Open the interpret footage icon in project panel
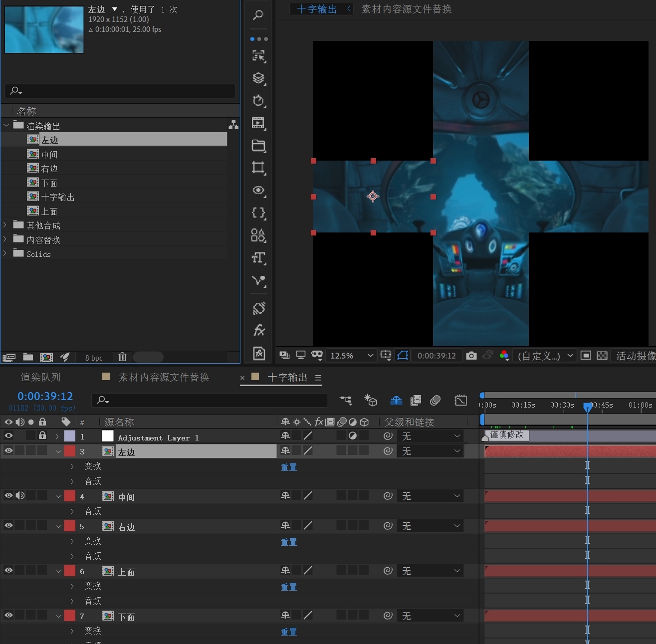This screenshot has height=644, width=656. point(9,357)
